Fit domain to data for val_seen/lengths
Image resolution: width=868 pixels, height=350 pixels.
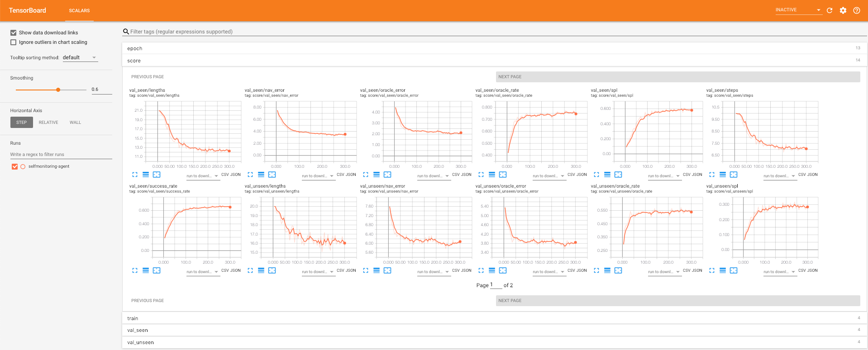[x=157, y=175]
